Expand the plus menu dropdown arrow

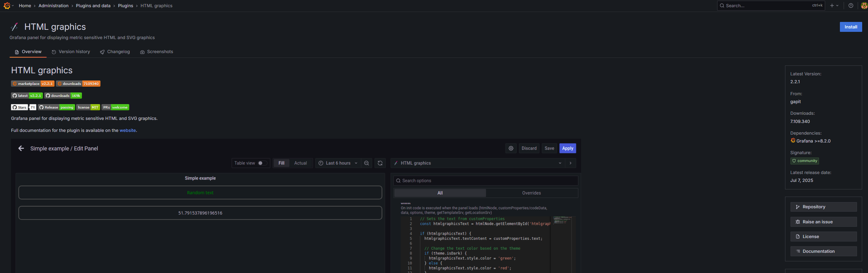pos(837,5)
